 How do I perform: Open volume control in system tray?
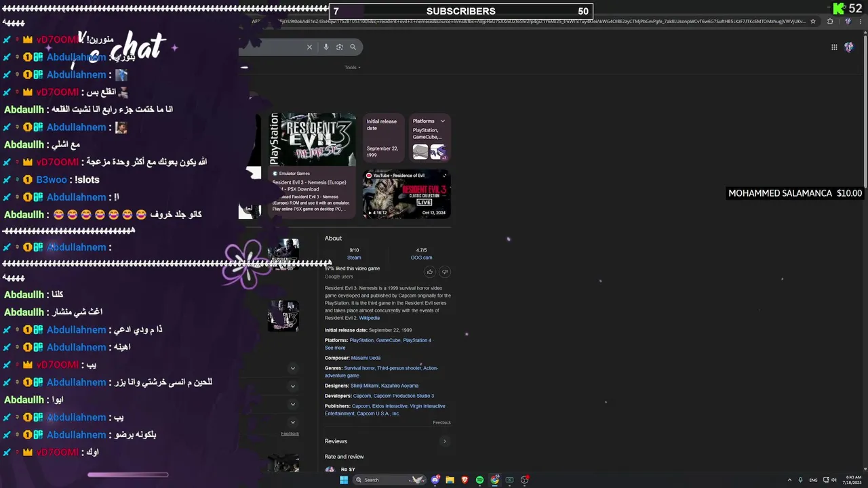(834, 480)
